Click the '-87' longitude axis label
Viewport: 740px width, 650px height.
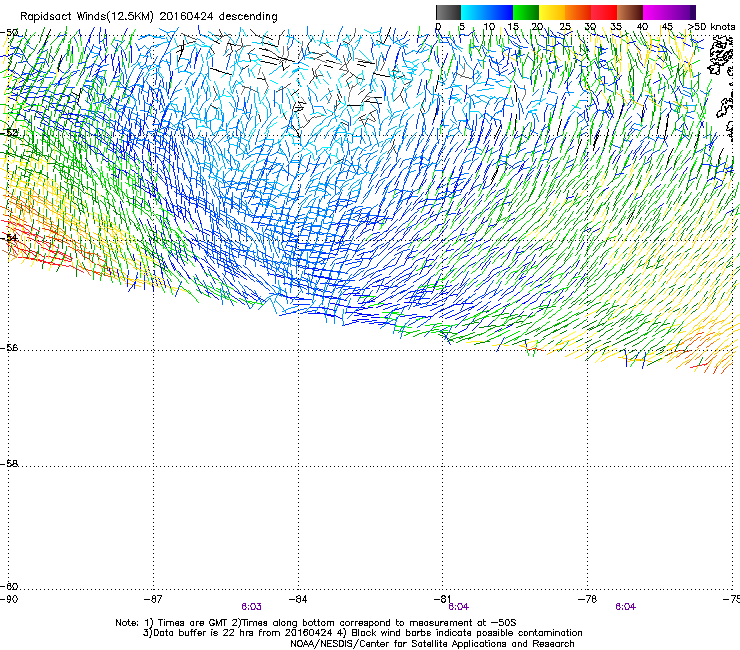152,599
